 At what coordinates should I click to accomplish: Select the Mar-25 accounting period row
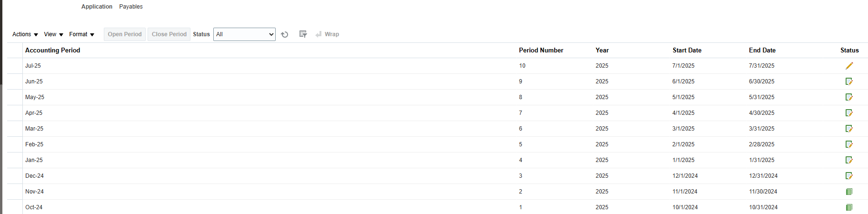[x=438, y=129]
